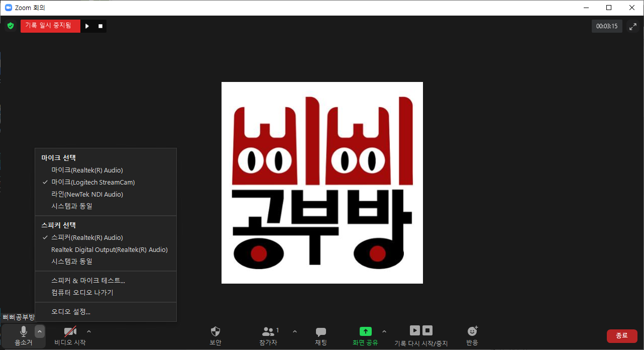Screen dimensions: 644x350
Task: Collapse audio options arrow next to 음소거
Action: 40,331
